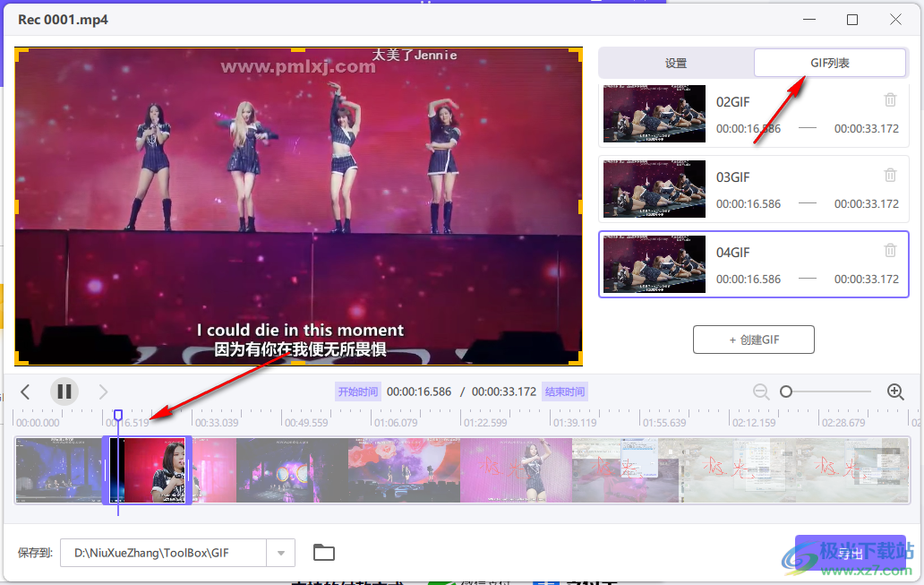Switch to the 设置 tab
Screen dimensions: 924x585
tap(676, 63)
